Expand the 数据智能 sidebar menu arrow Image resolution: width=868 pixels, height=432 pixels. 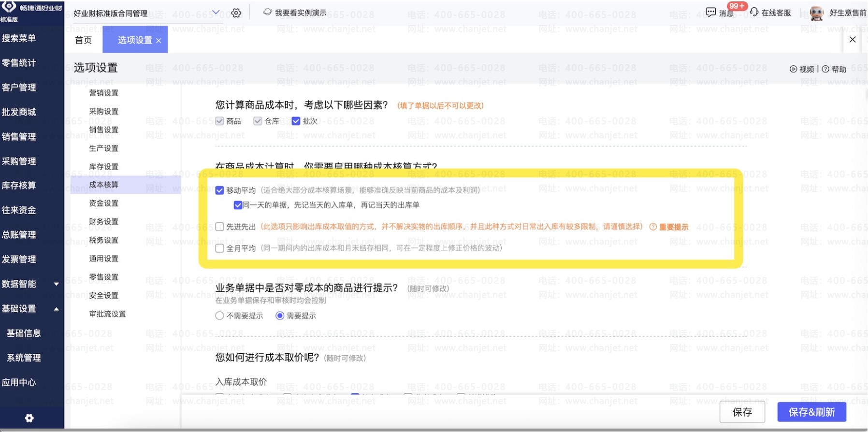[x=57, y=284]
